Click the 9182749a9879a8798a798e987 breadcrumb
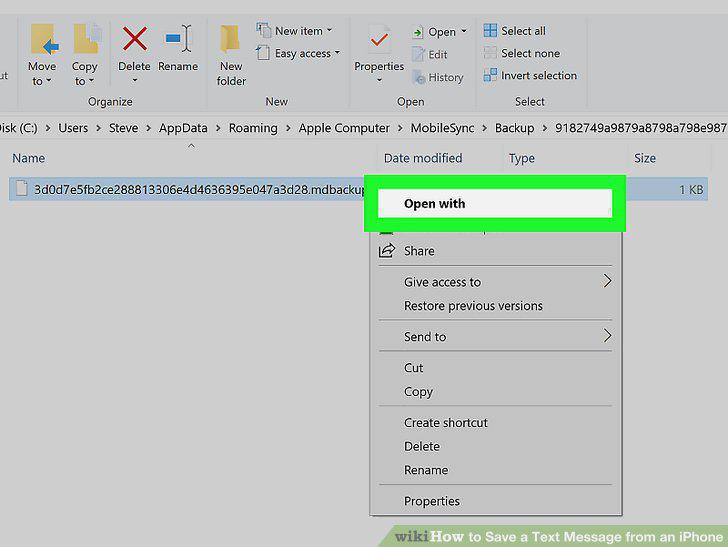The height and width of the screenshot is (547, 728). 641,128
